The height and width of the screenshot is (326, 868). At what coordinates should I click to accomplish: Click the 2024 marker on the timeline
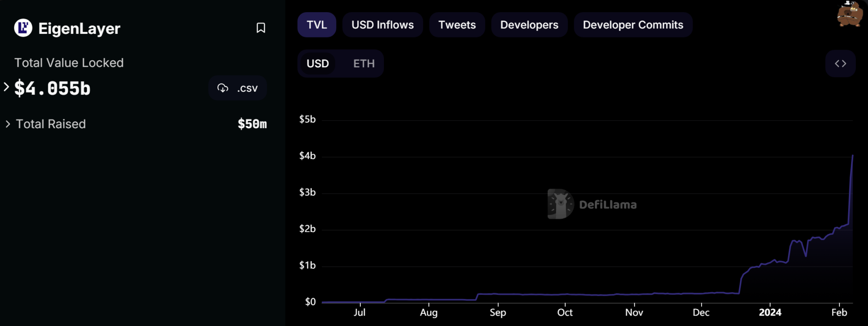[769, 312]
